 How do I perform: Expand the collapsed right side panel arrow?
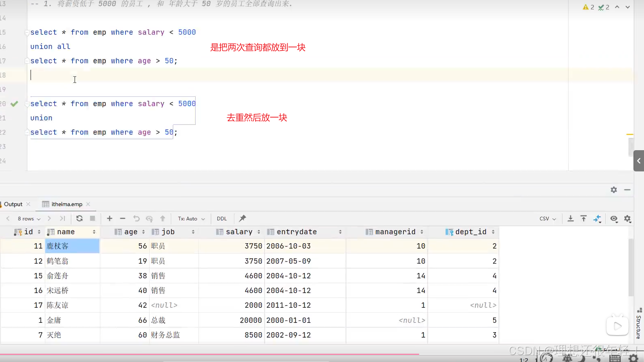[x=639, y=161]
